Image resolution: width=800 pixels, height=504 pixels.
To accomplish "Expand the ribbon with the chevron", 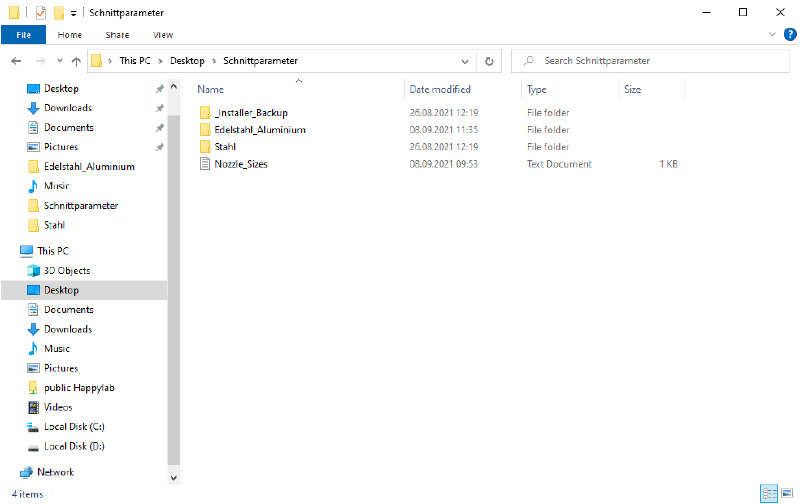I will [x=774, y=34].
